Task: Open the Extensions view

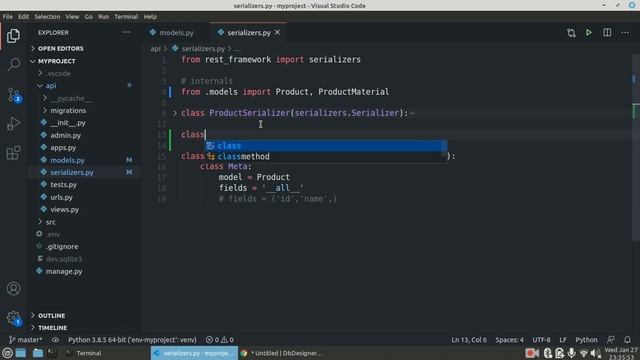Action: pos(13,153)
